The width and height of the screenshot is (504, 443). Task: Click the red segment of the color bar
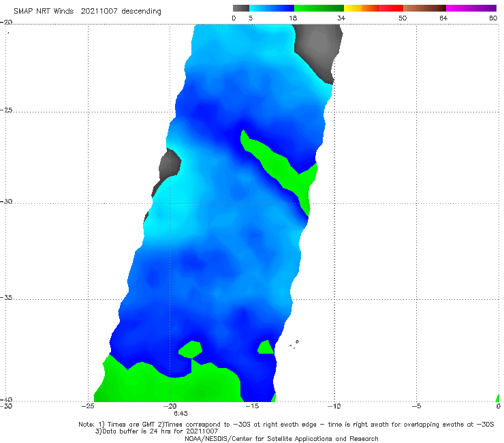pyautogui.click(x=392, y=8)
